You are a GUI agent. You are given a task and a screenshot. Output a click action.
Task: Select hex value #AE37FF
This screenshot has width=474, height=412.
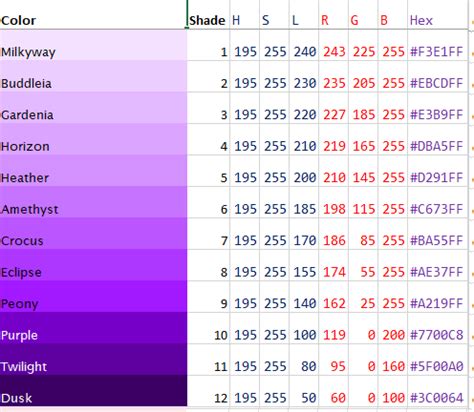point(438,265)
